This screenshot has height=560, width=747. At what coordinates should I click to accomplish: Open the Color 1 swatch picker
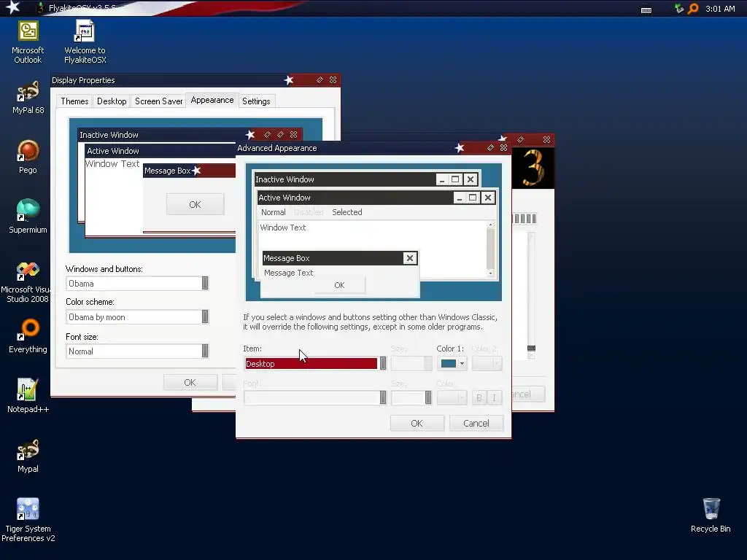452,363
